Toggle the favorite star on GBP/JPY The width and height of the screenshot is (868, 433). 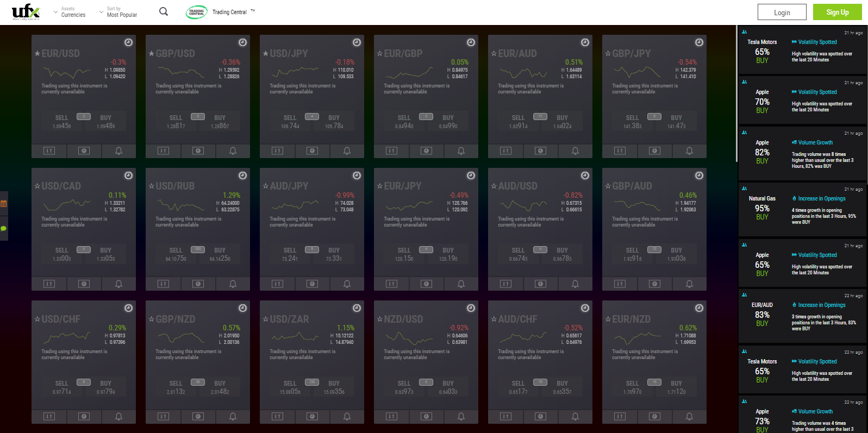point(608,53)
